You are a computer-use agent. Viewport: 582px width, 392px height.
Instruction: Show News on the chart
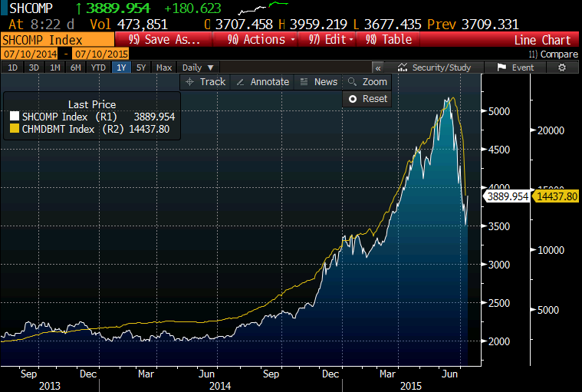[x=318, y=81]
